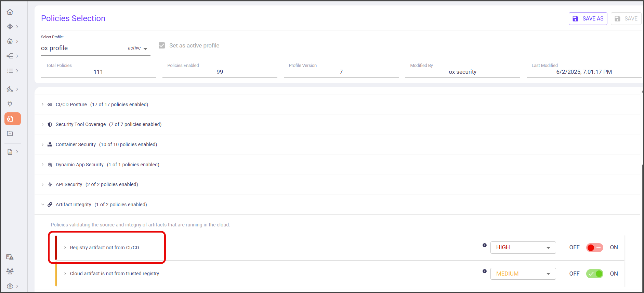This screenshot has height=293, width=644.
Task: Toggle the Set as active profile checkbox
Action: pos(162,45)
